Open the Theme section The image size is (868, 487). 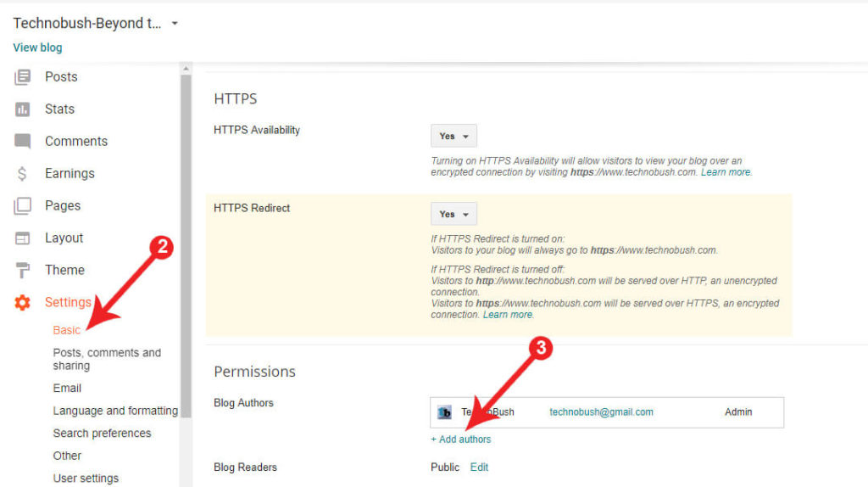pyautogui.click(x=64, y=270)
